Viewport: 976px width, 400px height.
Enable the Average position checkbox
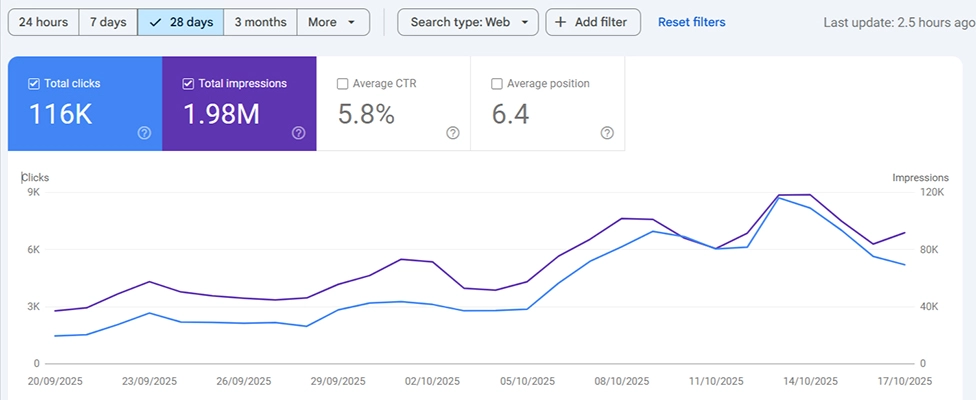tap(497, 84)
